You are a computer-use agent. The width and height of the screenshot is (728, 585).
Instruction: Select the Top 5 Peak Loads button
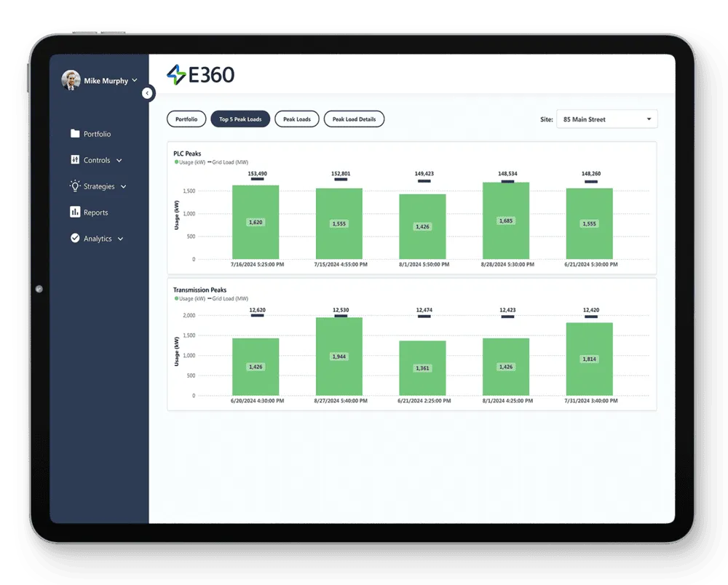pos(240,119)
